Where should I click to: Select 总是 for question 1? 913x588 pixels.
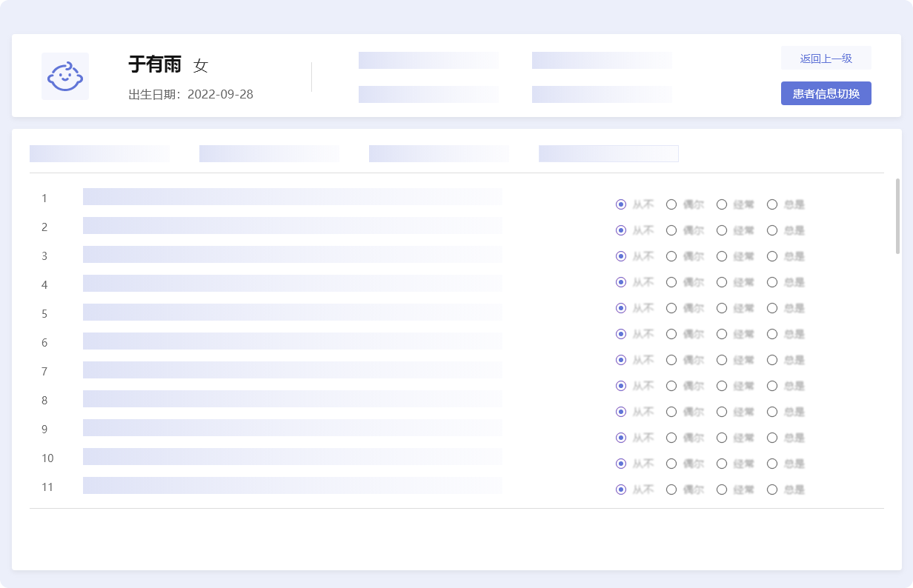click(x=772, y=204)
